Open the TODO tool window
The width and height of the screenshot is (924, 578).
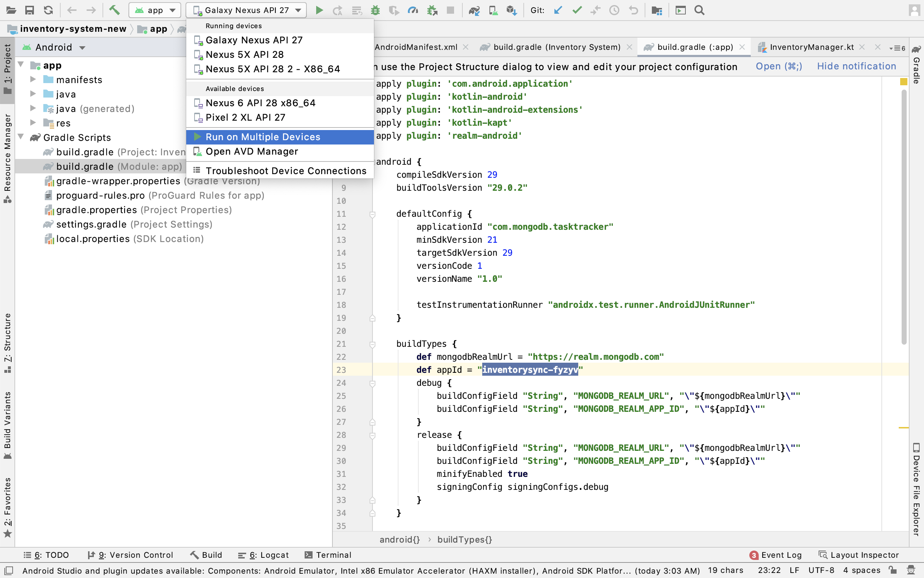point(47,555)
